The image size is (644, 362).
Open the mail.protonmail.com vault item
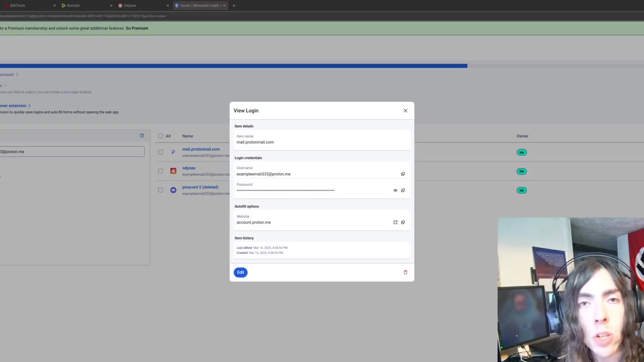201,149
